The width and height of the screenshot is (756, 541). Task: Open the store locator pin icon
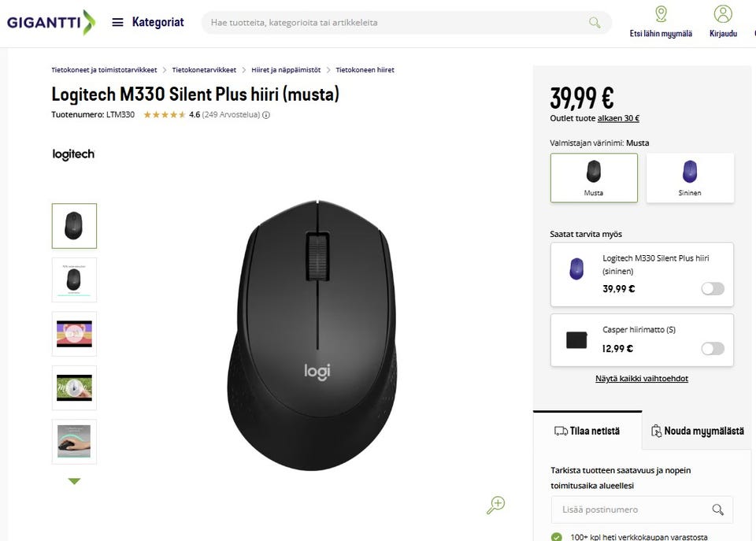coord(661,14)
